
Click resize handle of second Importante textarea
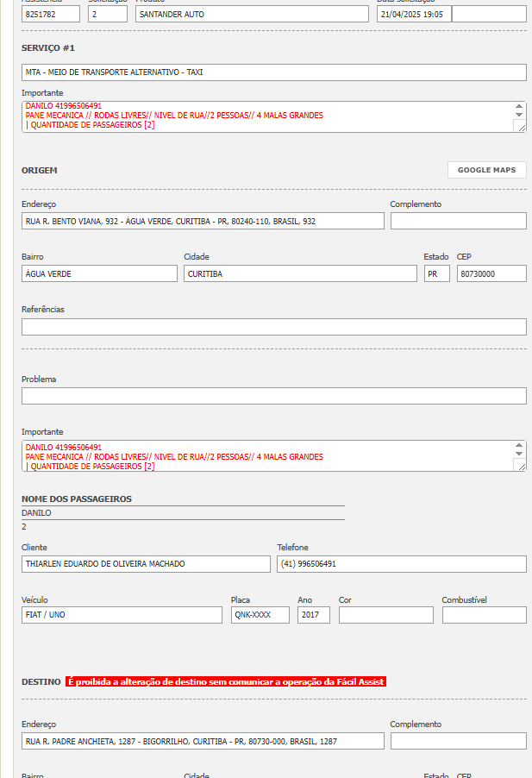pos(520,466)
